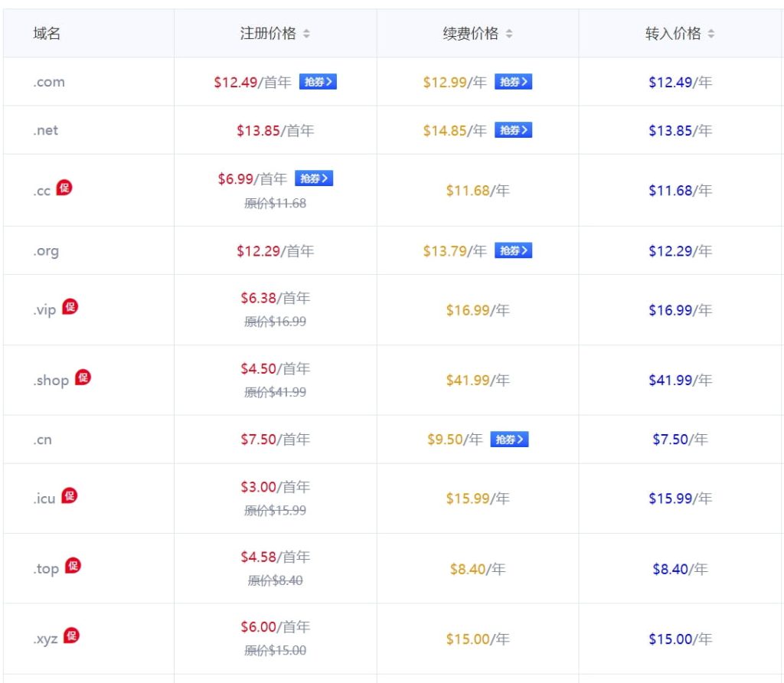Grab coupon for .cc registration price
784x683 pixels.
pos(314,178)
